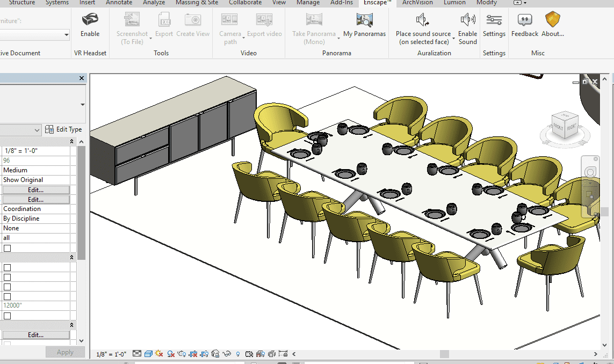Toggle the checkbox directly below the 'all' row
The image size is (614, 364).
pyautogui.click(x=7, y=248)
